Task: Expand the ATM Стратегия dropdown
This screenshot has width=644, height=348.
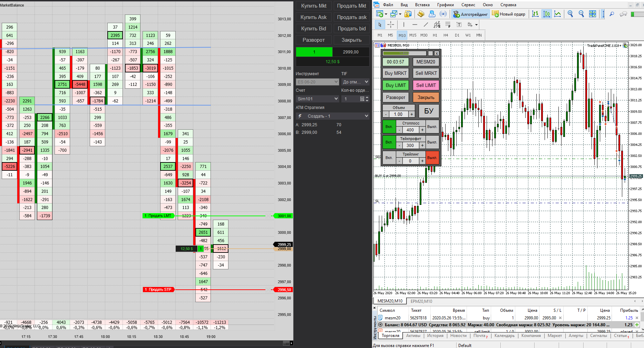Action: pos(332,116)
